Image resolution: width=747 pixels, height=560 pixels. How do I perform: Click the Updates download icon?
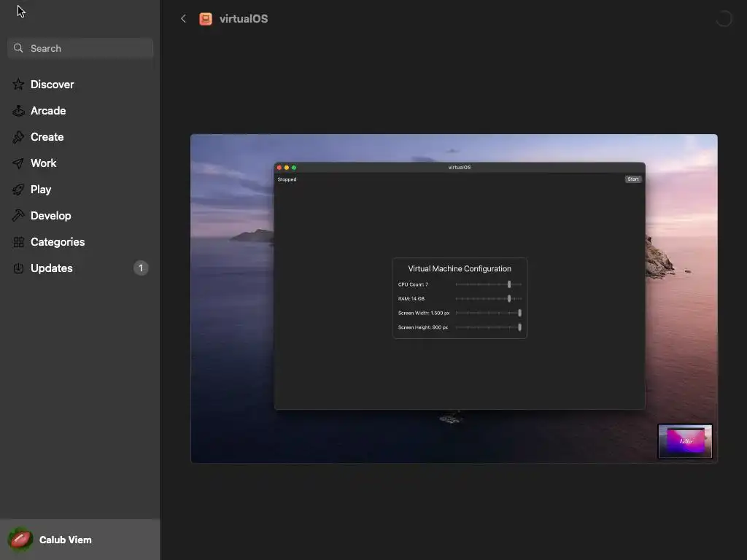point(18,268)
